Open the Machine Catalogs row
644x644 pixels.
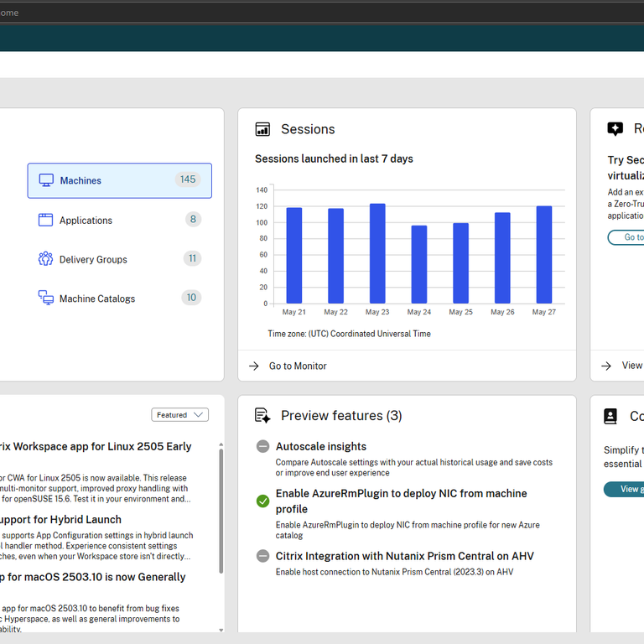[120, 299]
